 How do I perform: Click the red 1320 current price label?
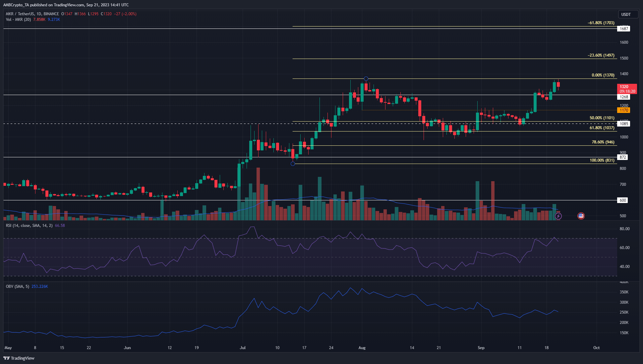(x=627, y=89)
